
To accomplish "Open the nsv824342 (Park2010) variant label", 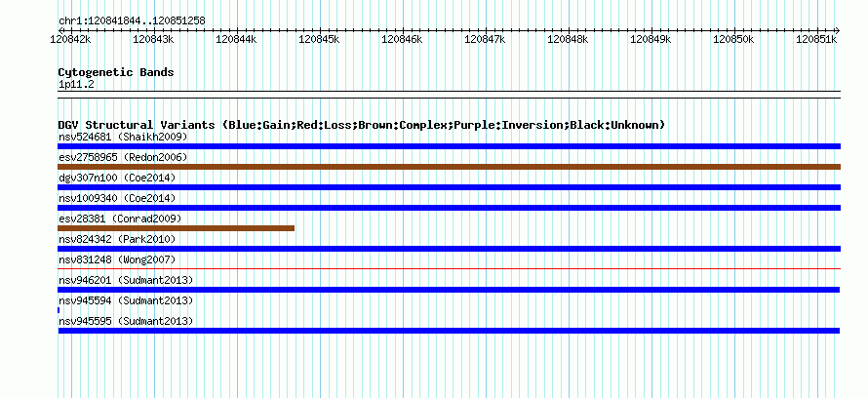I will 117,239.
